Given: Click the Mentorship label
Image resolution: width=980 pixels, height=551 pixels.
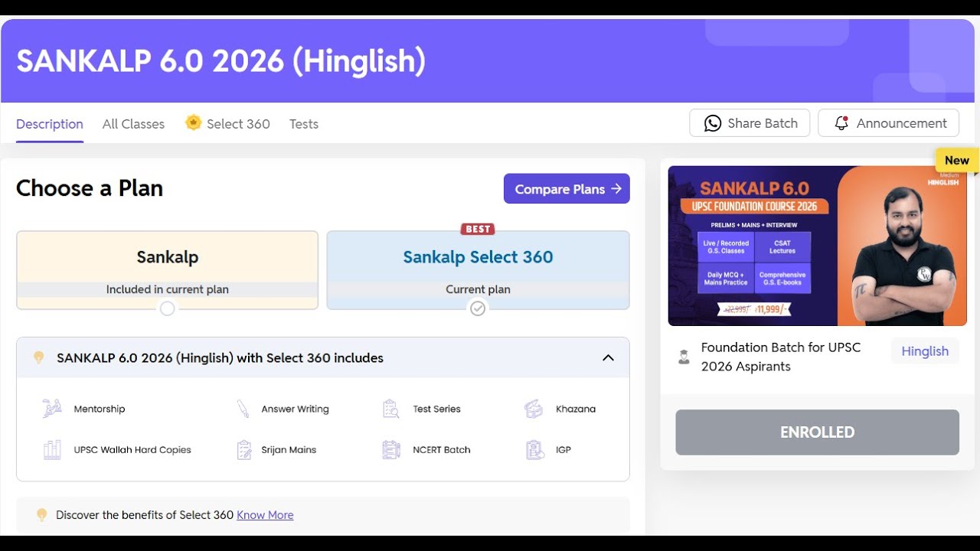Looking at the screenshot, I should point(100,409).
